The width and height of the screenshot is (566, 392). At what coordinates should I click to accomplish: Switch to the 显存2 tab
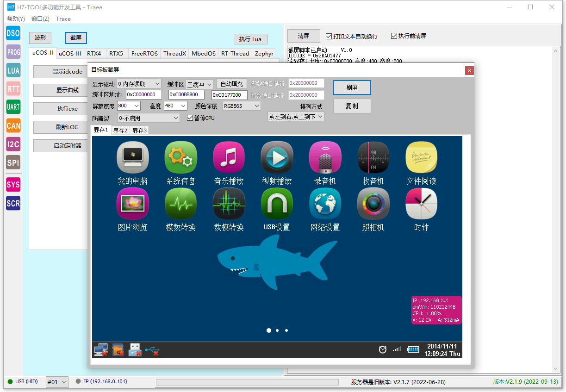point(120,131)
